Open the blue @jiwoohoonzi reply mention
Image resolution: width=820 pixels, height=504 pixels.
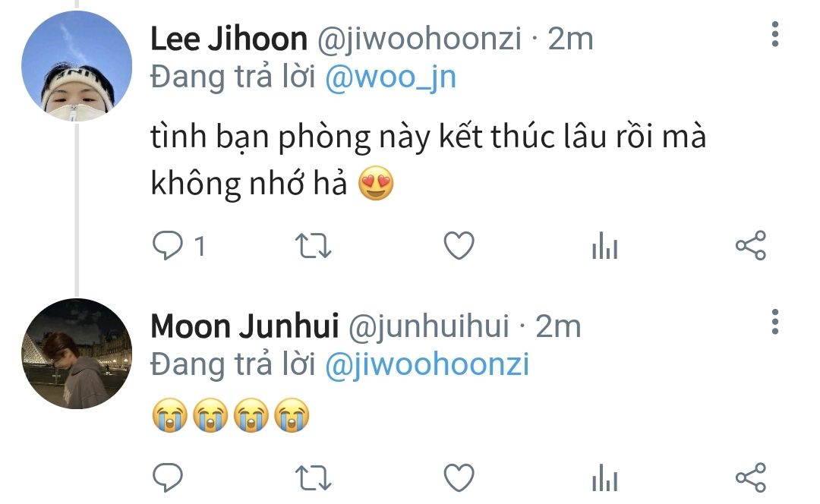click(x=427, y=364)
